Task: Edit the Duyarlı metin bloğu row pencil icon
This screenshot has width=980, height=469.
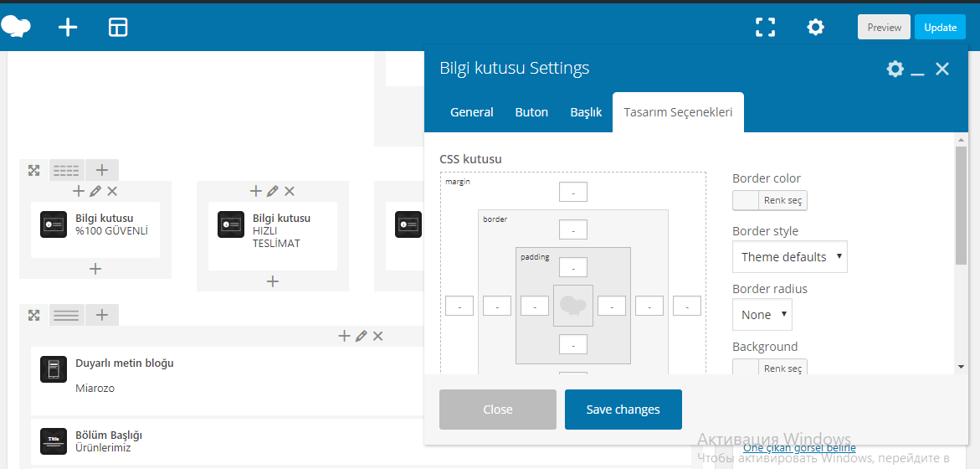Action: pos(362,336)
